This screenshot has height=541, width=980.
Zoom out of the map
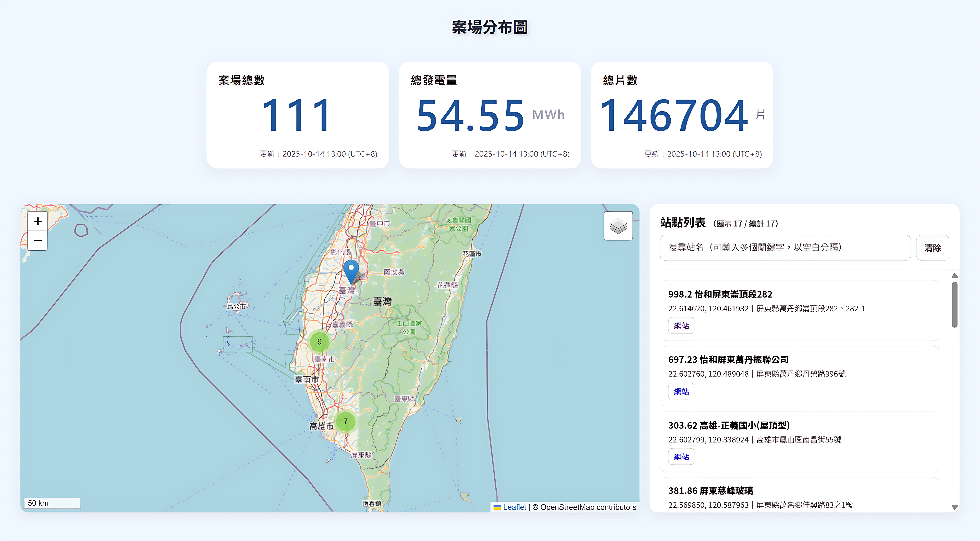pos(37,240)
